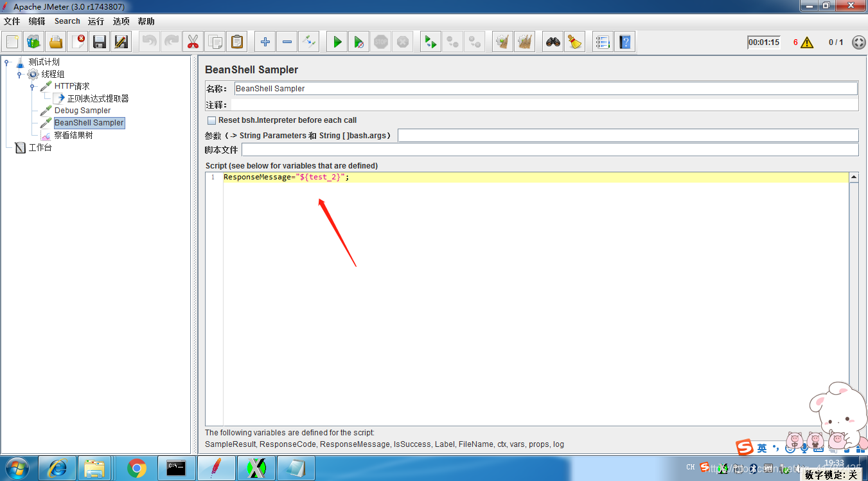Image resolution: width=868 pixels, height=481 pixels.
Task: Open search binoculars icon
Action: click(x=553, y=42)
